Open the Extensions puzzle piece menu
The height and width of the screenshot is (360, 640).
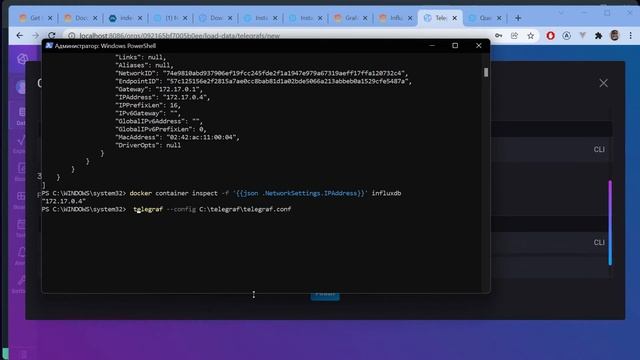598,36
